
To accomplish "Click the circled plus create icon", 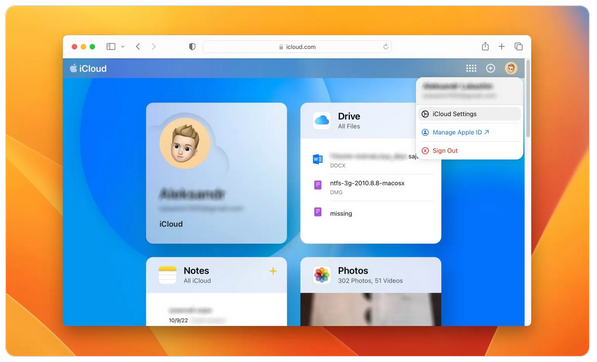I will coord(490,69).
